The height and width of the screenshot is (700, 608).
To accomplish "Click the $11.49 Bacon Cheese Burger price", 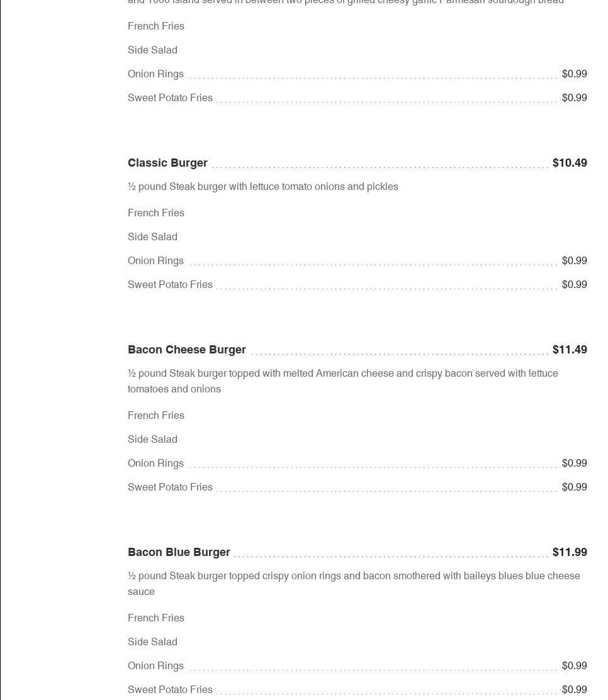I will [570, 350].
